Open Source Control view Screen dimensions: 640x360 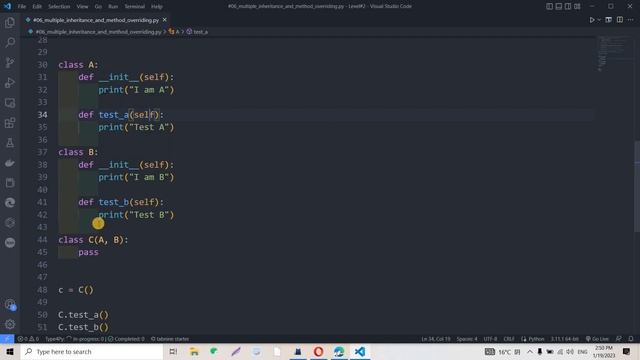[x=10, y=62]
